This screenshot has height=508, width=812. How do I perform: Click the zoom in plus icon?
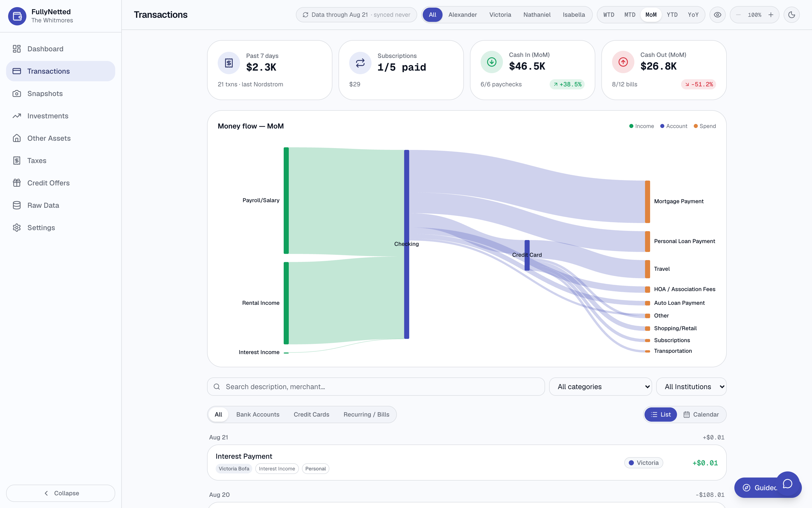(x=771, y=15)
